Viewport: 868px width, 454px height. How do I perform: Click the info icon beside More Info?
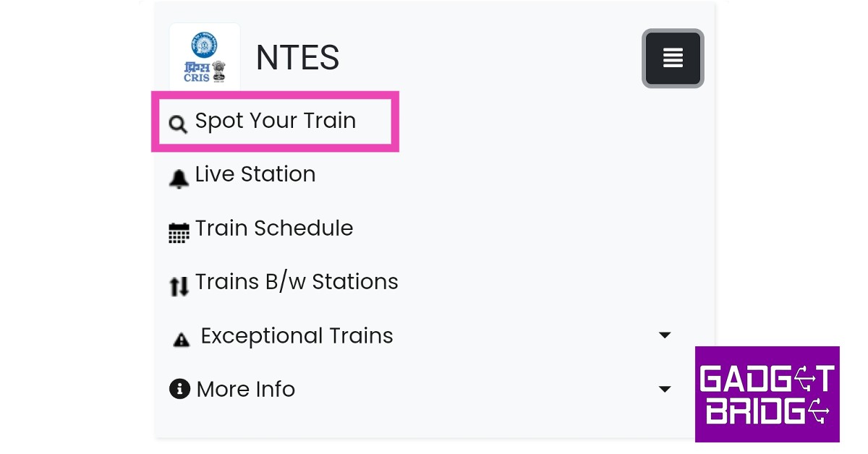point(179,389)
